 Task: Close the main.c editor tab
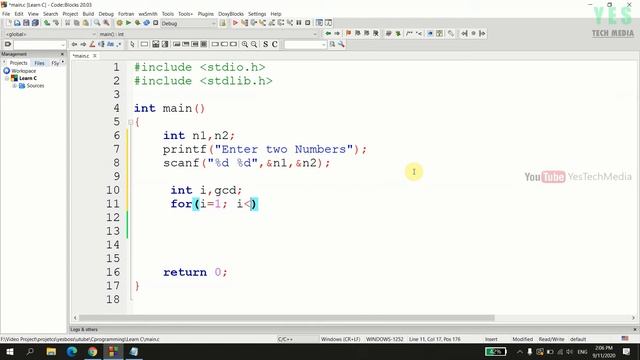coord(95,56)
